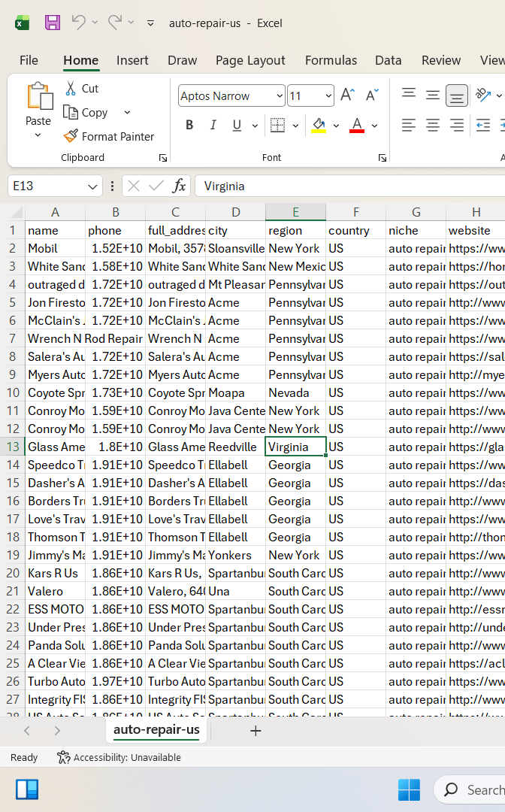Expand the Fill Color palette arrow
505x812 pixels.
coord(336,126)
